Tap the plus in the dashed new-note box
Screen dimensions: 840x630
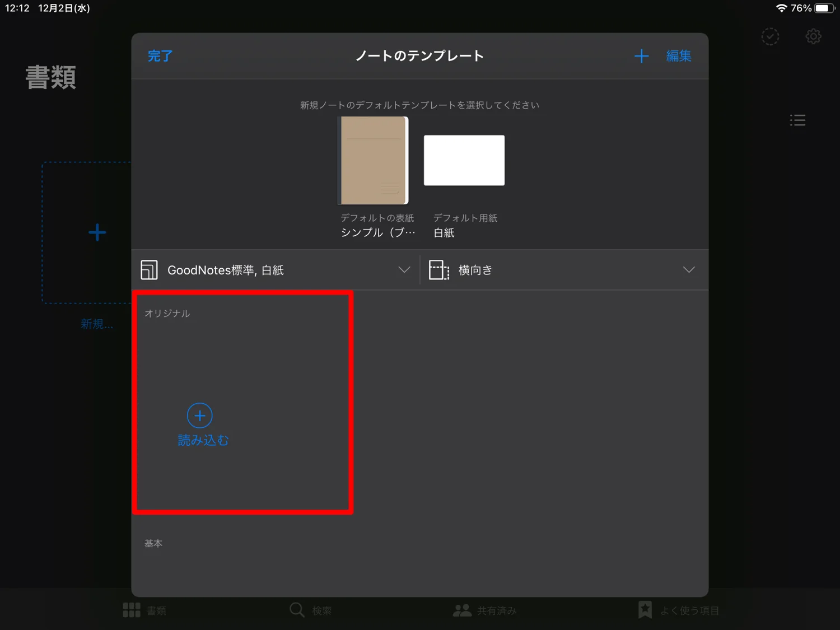tap(96, 232)
